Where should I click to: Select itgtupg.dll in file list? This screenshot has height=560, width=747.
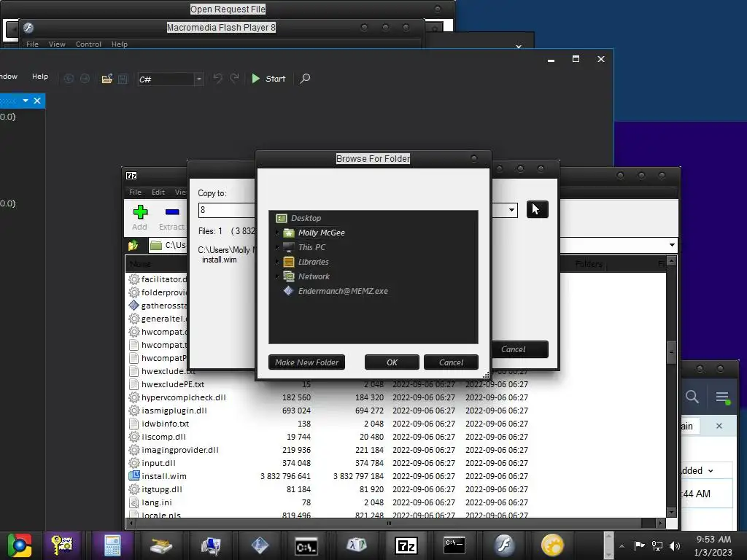[161, 489]
